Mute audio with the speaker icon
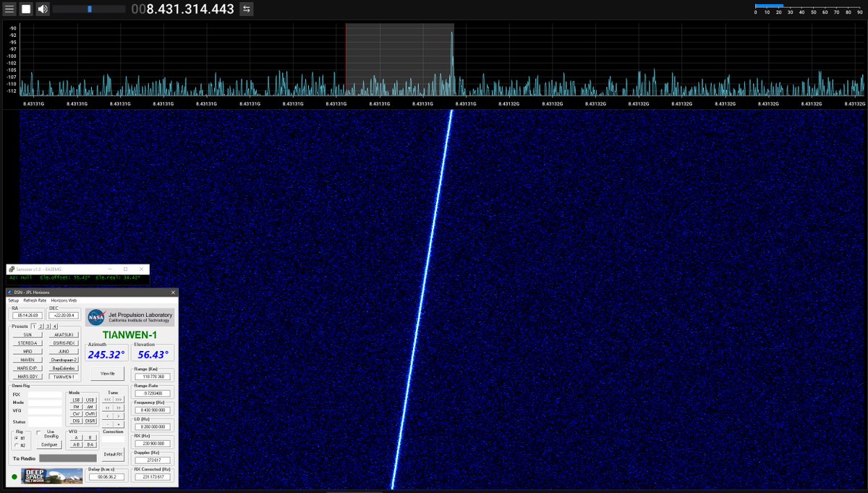The height and width of the screenshot is (493, 868). pyautogui.click(x=43, y=9)
